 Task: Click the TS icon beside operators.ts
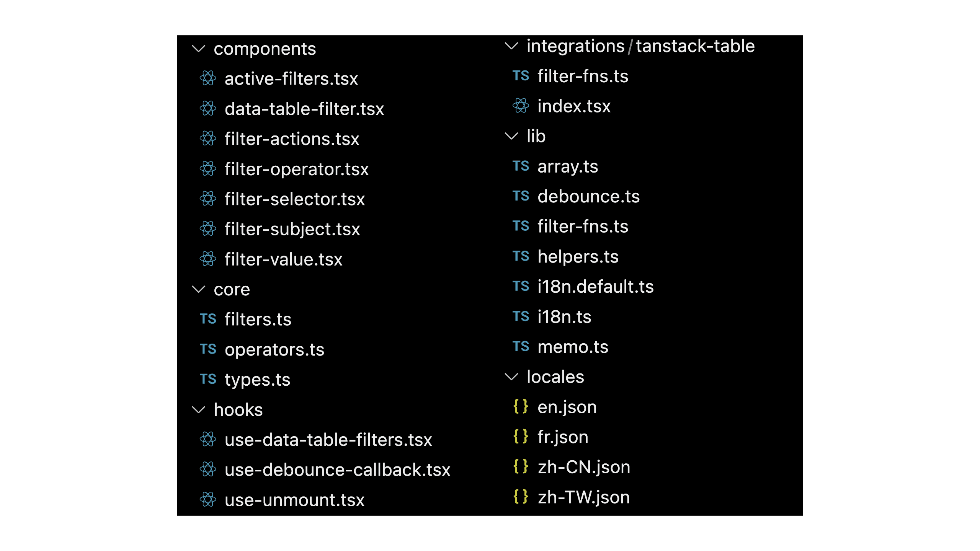208,349
